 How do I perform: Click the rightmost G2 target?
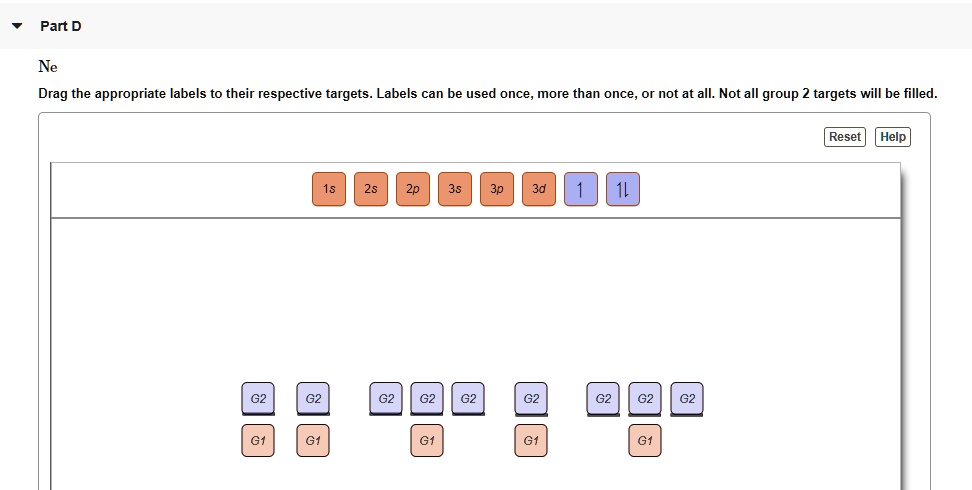click(687, 398)
